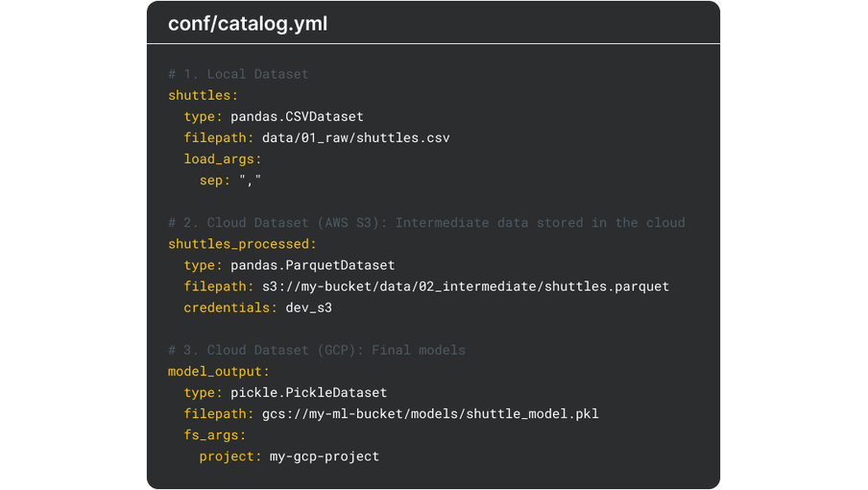The width and height of the screenshot is (868, 490).
Task: Click the conf/catalog.yml file title
Action: pos(248,23)
